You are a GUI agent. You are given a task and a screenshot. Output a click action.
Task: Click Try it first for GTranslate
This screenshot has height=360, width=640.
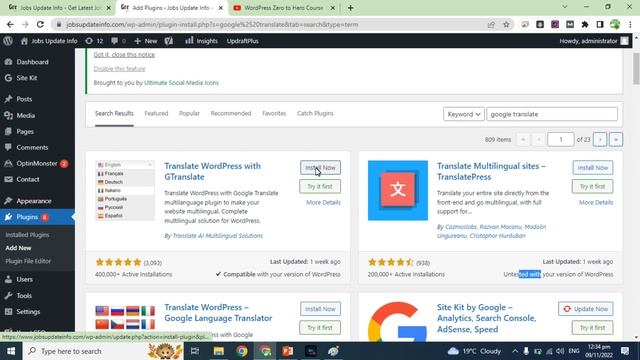[320, 187]
